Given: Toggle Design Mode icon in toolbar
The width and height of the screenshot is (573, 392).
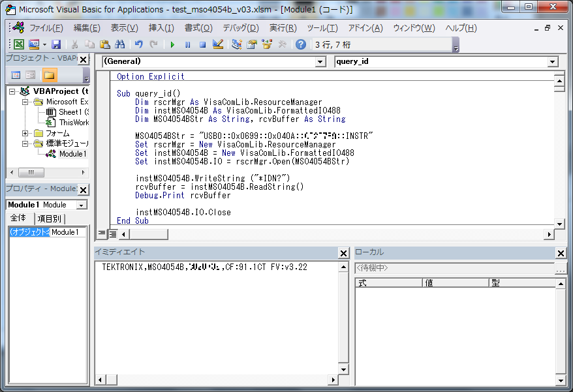Looking at the screenshot, I should (x=218, y=44).
